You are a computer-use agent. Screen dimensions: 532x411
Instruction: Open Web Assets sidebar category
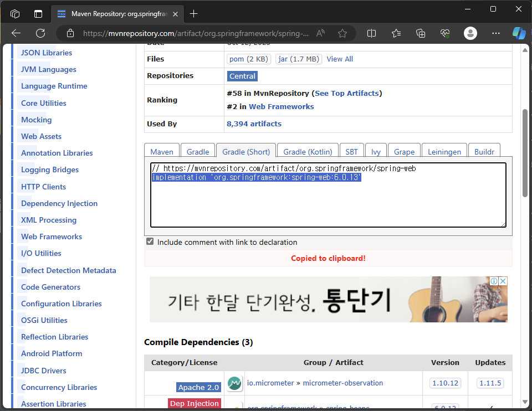click(x=41, y=136)
